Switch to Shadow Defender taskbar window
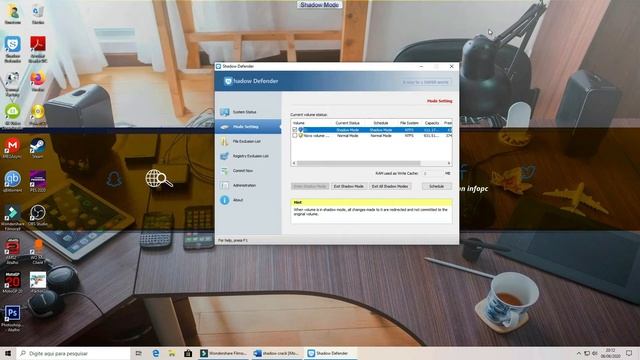This screenshot has height=360, width=640. [331, 353]
